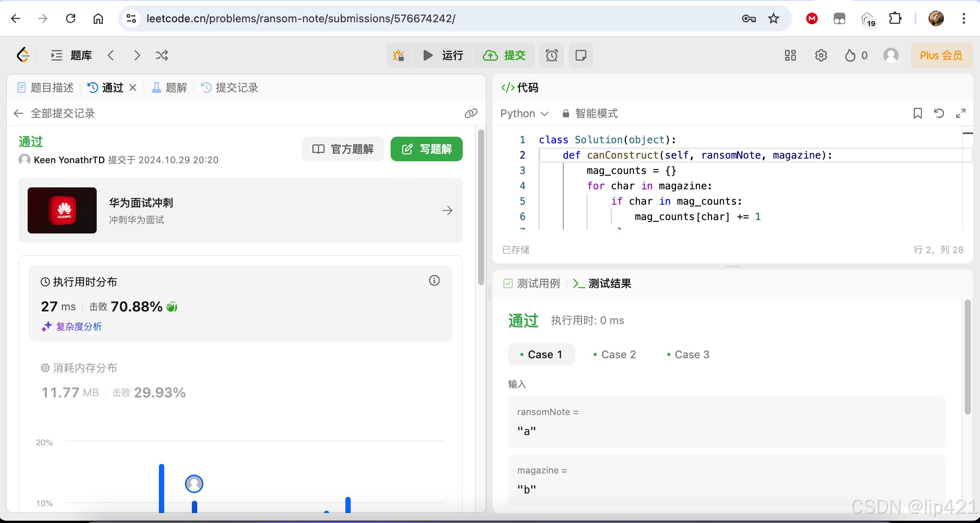The height and width of the screenshot is (523, 980).
Task: Select the Case 3 test case
Action: pyautogui.click(x=688, y=354)
